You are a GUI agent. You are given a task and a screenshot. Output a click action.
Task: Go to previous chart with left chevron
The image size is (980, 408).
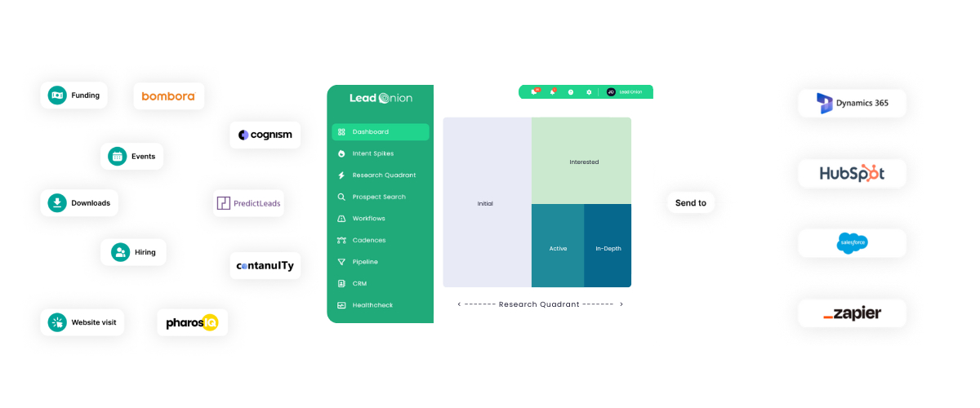[x=459, y=304]
